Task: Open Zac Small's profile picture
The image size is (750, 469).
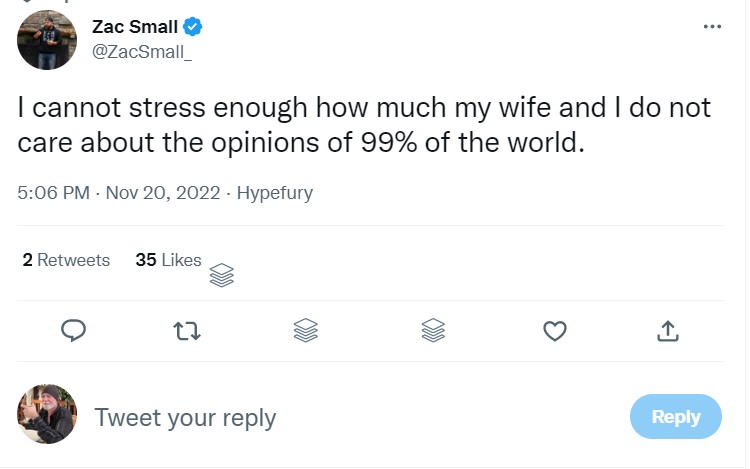Action: (x=47, y=40)
